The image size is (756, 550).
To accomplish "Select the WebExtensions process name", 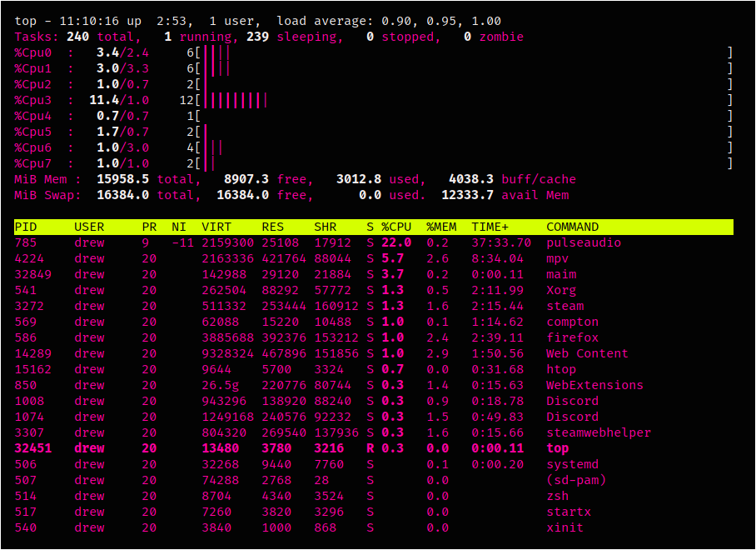I will (x=594, y=385).
